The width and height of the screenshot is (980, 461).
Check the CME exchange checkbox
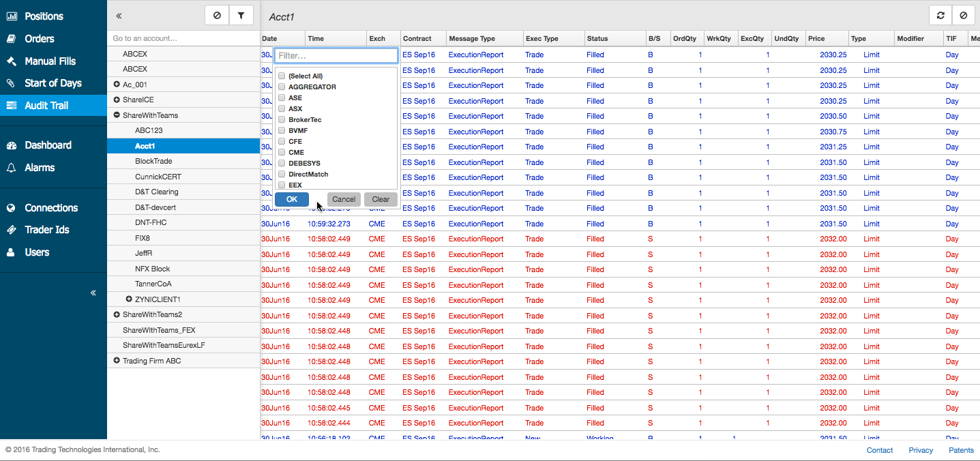[282, 153]
